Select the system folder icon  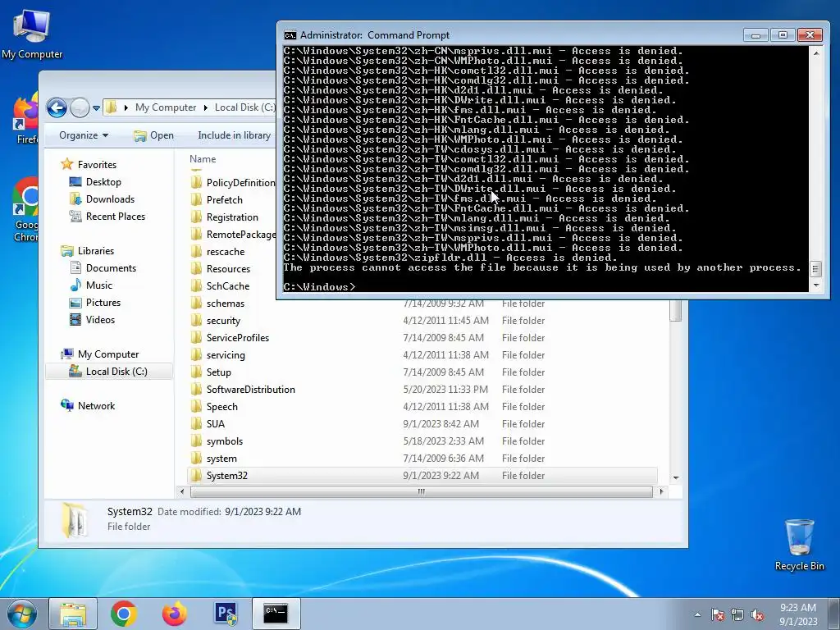(197, 459)
